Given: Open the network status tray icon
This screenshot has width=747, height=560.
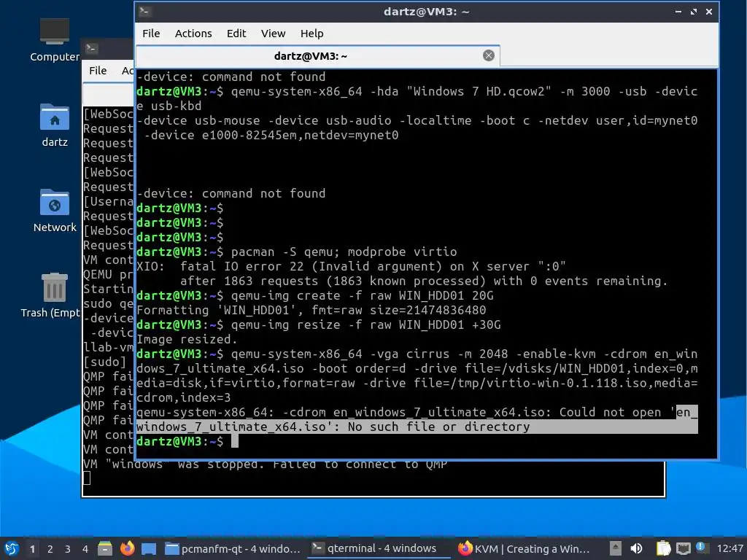Looking at the screenshot, I should (683, 548).
